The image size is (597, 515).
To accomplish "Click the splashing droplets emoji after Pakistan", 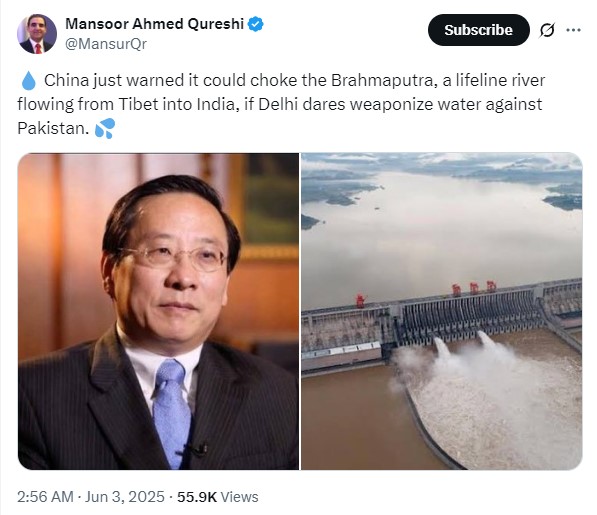I will 105,128.
